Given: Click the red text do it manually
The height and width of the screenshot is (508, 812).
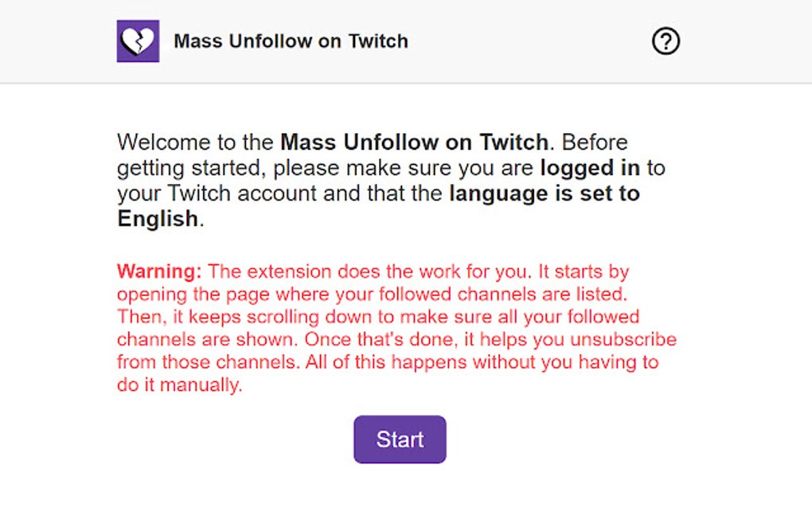Looking at the screenshot, I should point(178,386).
